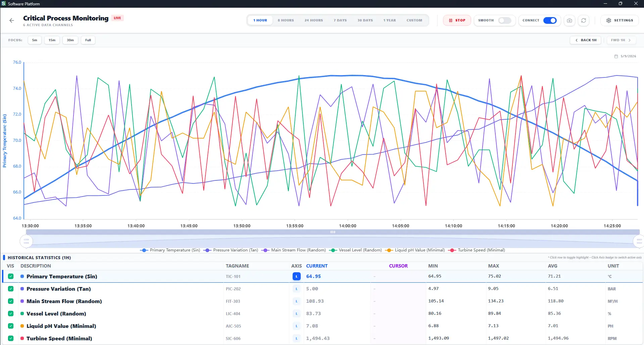Go back using the arrow icon
This screenshot has height=345, width=644.
[12, 20]
